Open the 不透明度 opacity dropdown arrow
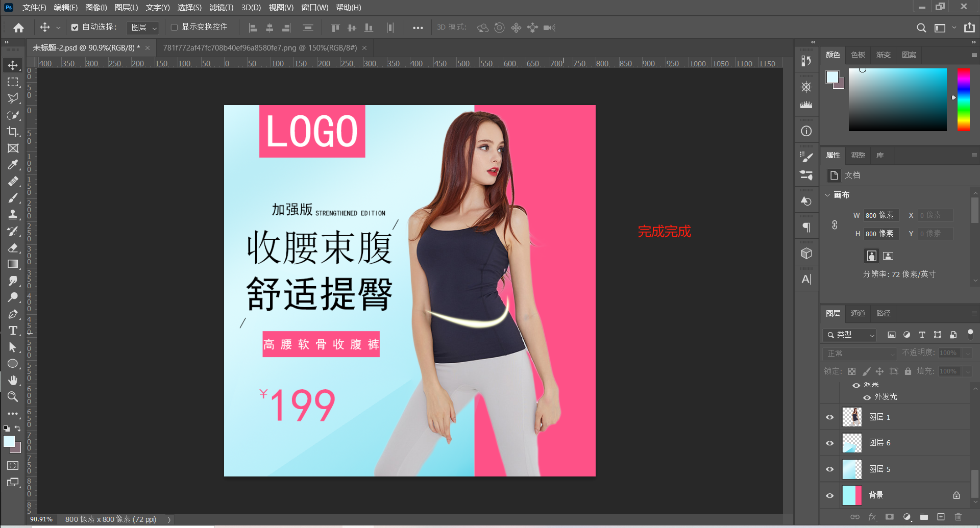Image resolution: width=980 pixels, height=528 pixels. (x=968, y=353)
